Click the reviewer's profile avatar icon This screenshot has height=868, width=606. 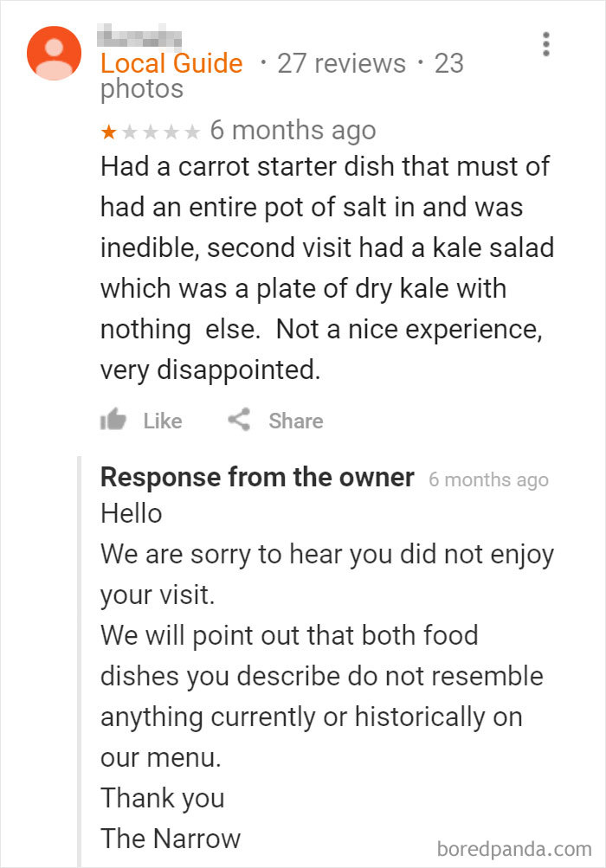tap(54, 52)
